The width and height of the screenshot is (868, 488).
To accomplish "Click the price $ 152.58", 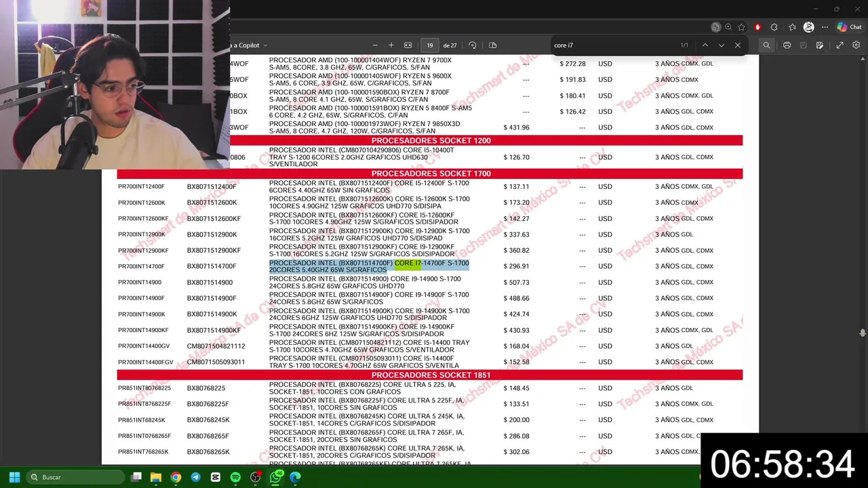I will (517, 362).
